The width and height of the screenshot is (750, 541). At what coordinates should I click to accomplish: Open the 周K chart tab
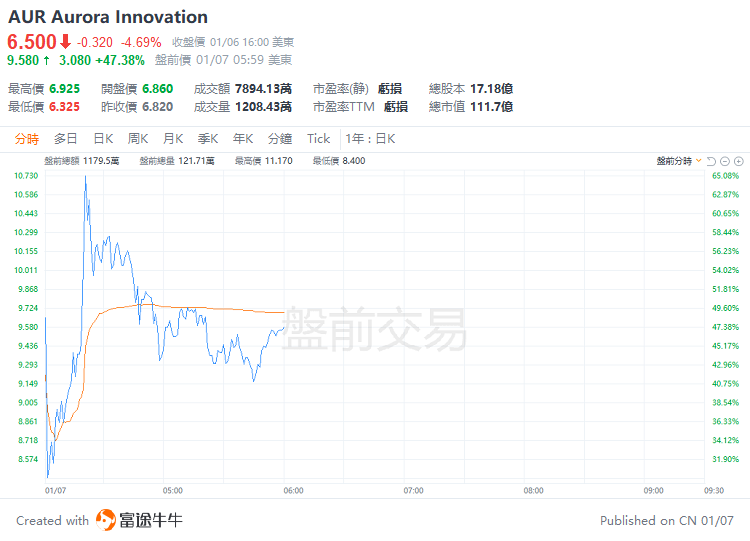point(138,139)
